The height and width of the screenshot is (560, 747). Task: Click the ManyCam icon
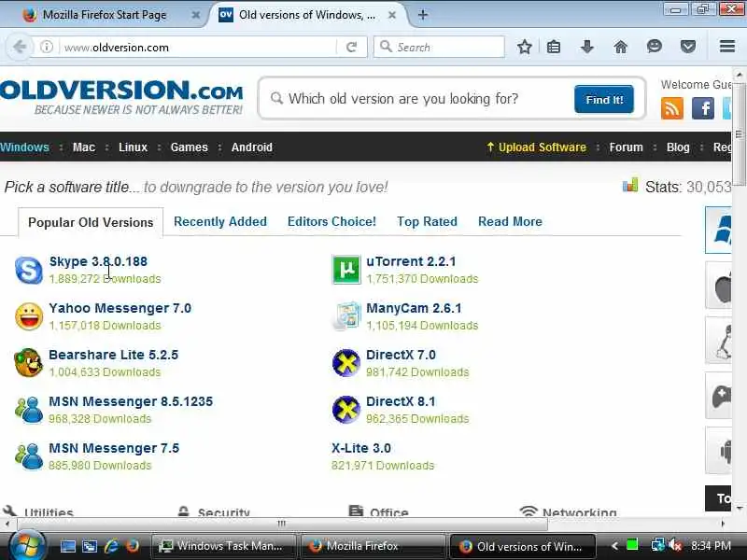click(x=346, y=315)
